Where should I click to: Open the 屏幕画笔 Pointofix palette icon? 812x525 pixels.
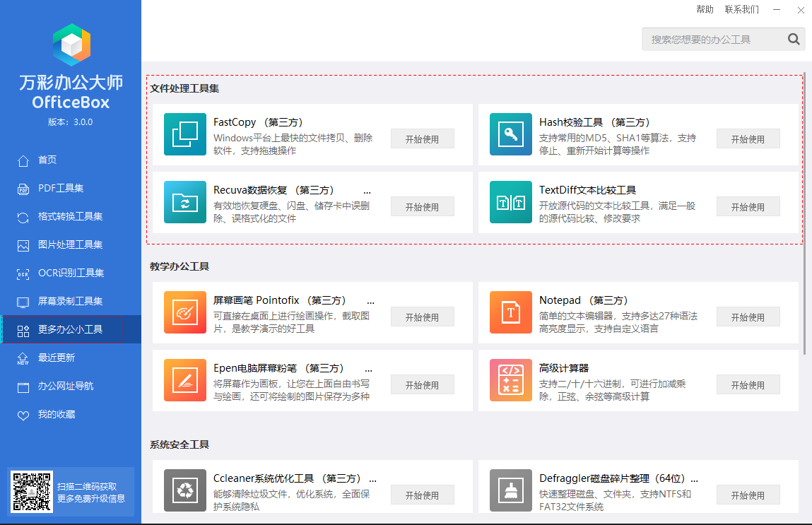pos(184,312)
